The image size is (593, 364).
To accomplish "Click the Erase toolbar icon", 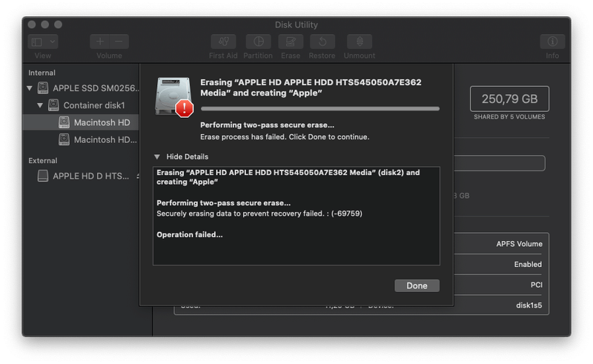I will (x=291, y=42).
